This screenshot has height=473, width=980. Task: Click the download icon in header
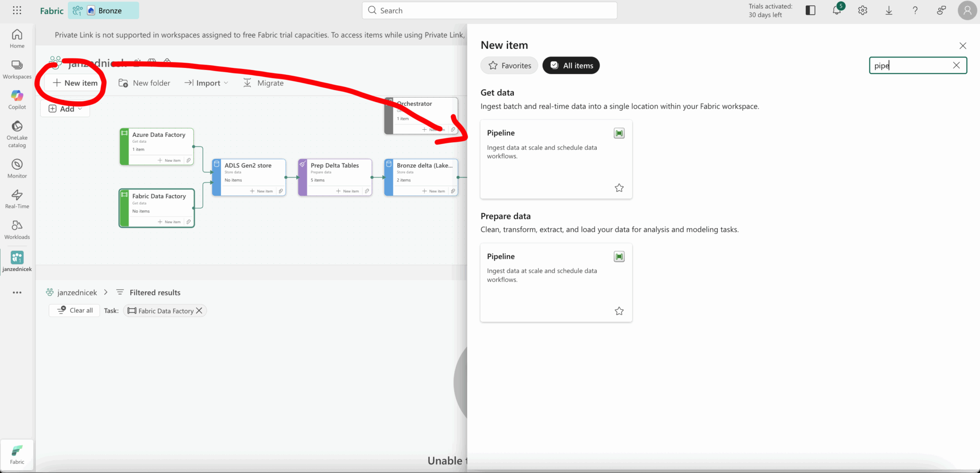tap(889, 10)
